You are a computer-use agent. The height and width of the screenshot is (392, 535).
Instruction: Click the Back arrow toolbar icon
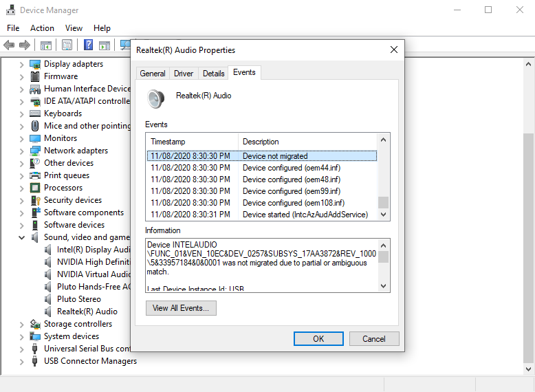[x=9, y=45]
